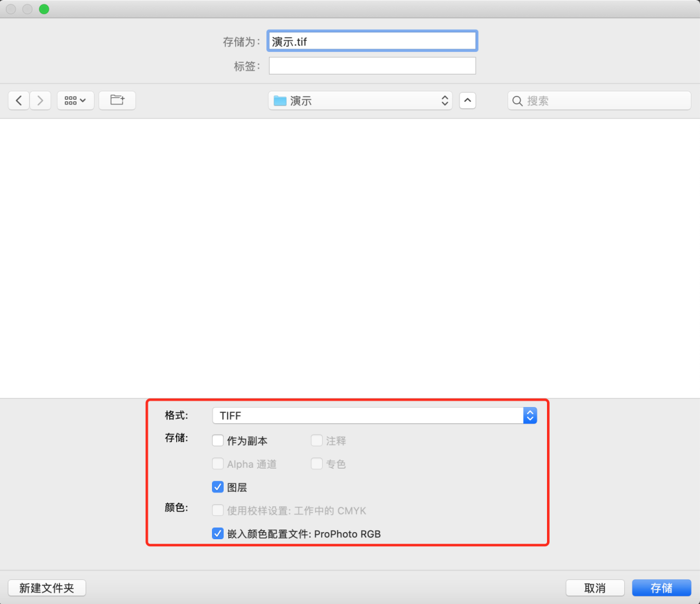Click the new folder icon in the toolbar
The height and width of the screenshot is (604, 700).
[117, 100]
